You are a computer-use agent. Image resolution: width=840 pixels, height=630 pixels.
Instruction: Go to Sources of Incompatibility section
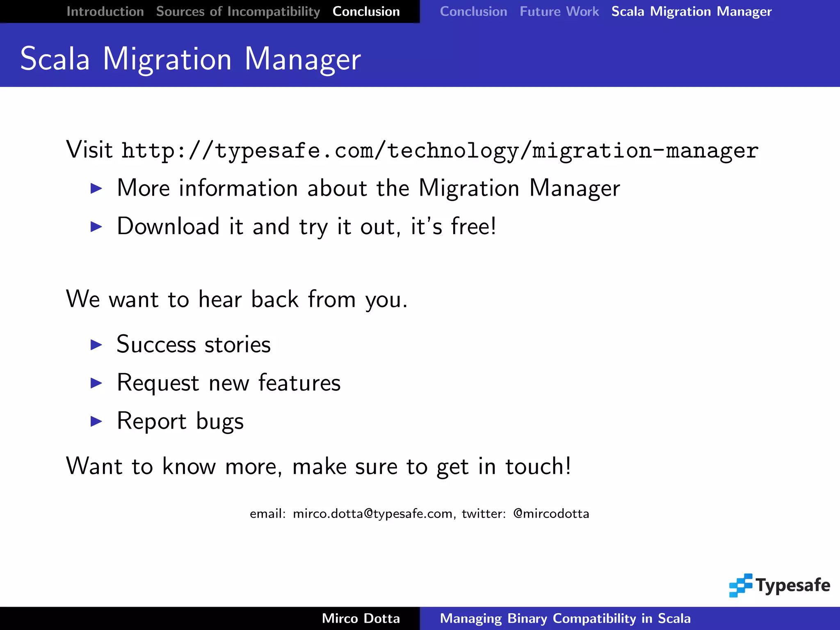[x=238, y=11]
